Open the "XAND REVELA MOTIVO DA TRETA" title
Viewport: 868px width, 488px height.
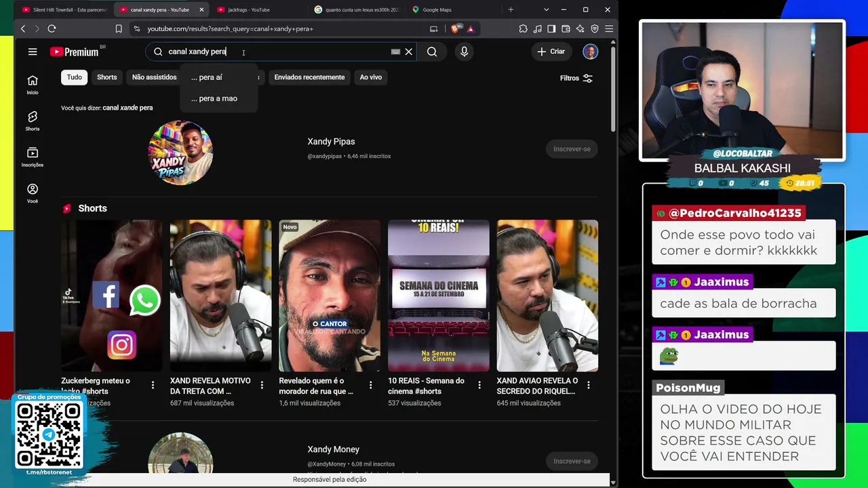tap(210, 386)
